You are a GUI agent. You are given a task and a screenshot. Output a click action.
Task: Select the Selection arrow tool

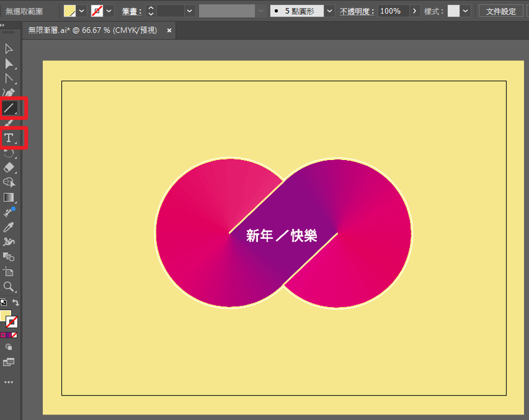[x=9, y=49]
